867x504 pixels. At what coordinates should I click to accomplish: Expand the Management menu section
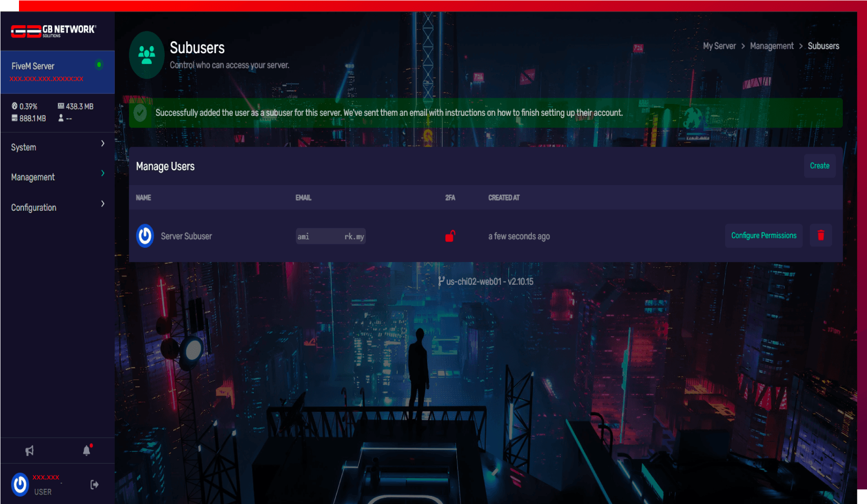point(57,177)
